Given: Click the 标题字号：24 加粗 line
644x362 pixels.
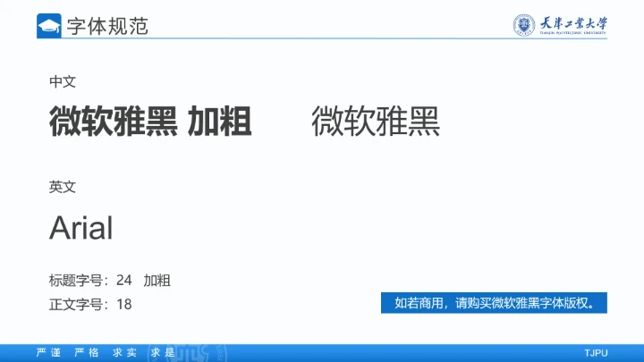Looking at the screenshot, I should 110,281.
